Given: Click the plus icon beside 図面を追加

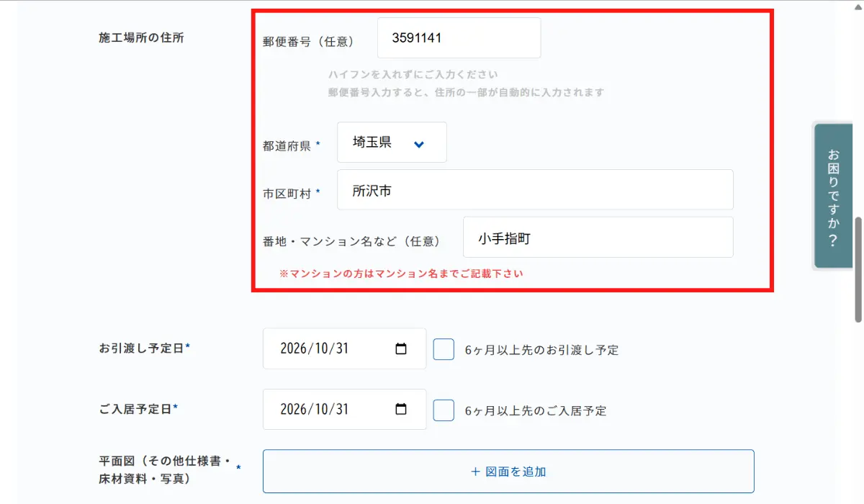Looking at the screenshot, I should tap(475, 472).
